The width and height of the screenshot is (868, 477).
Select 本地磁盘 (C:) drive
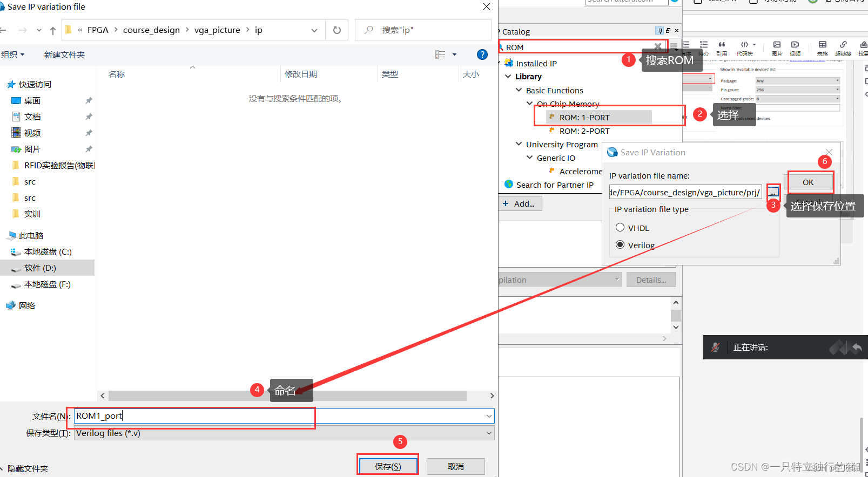pyautogui.click(x=48, y=251)
